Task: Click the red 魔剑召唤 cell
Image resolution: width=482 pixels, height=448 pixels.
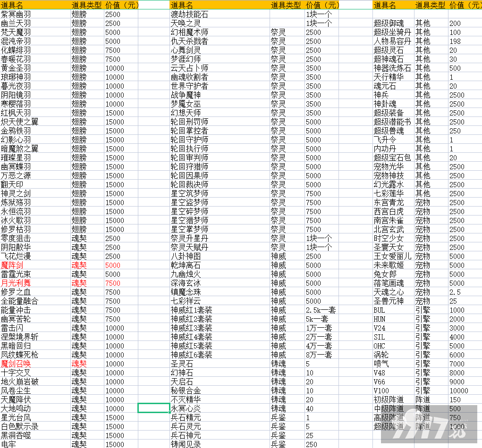Action: [x=16, y=364]
